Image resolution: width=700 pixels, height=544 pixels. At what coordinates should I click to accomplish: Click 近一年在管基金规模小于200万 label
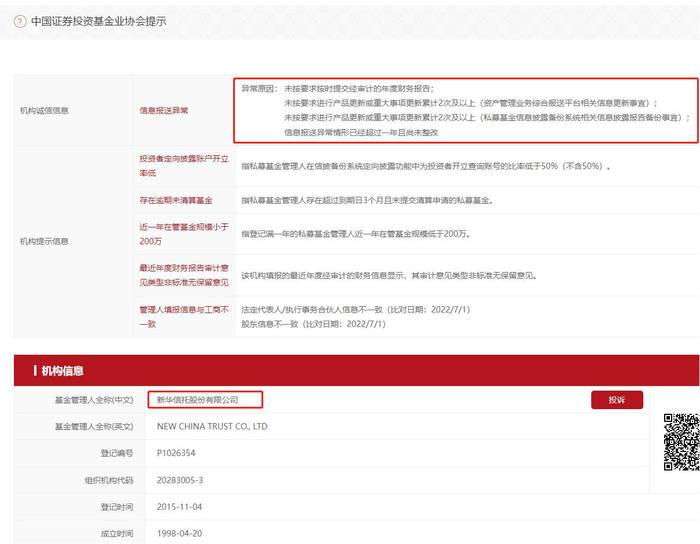(x=184, y=234)
